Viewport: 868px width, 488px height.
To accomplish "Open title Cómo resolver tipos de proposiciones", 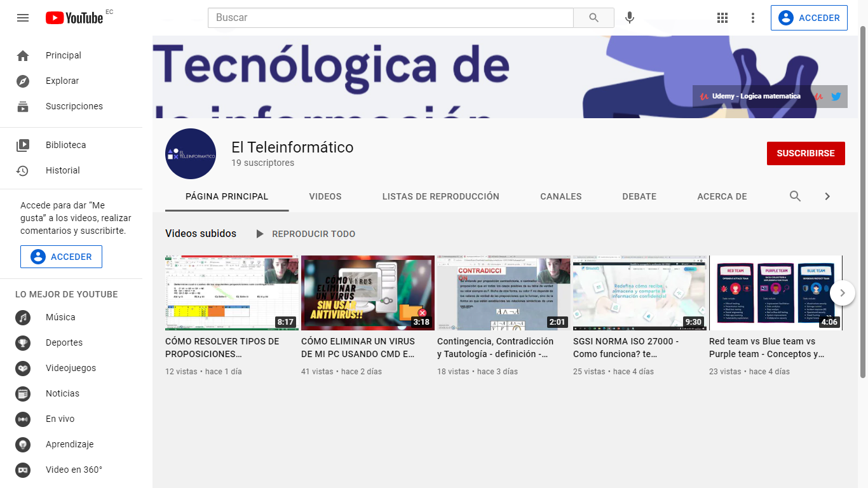I will point(222,348).
